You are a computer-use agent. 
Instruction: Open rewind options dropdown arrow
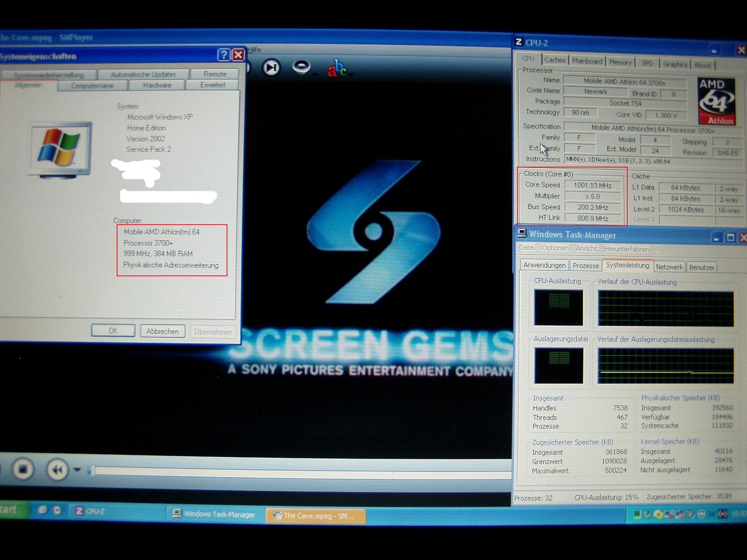[77, 470]
